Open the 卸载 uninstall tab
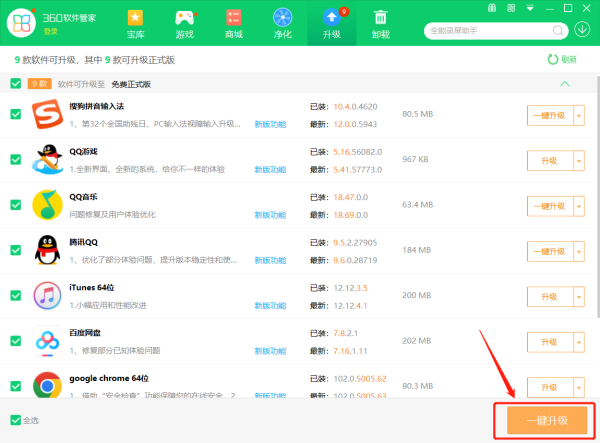This screenshot has width=600, height=443. 381,24
